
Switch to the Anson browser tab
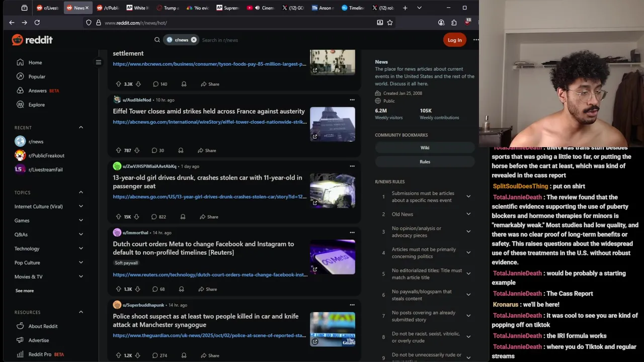322,8
